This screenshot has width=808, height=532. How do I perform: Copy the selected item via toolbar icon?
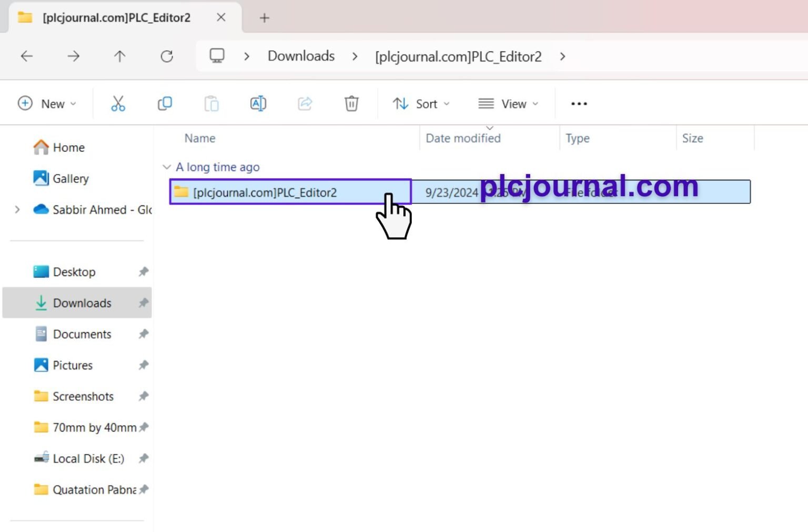165,104
